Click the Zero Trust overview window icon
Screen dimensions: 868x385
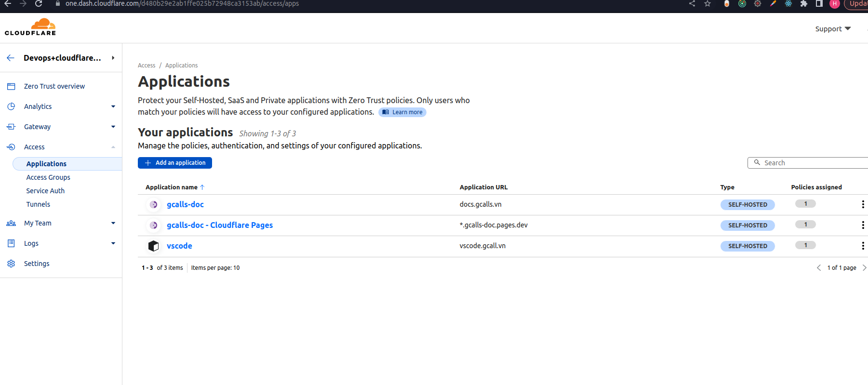11,86
